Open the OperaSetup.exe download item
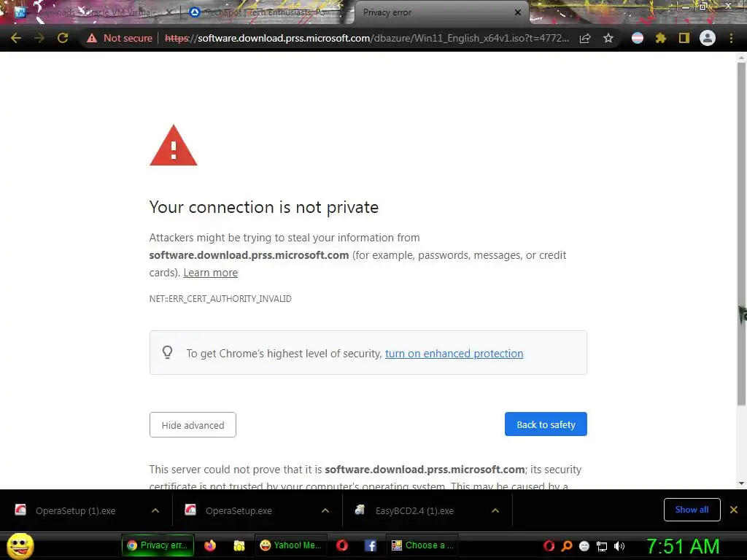Viewport: 747px width, 560px height. tap(239, 510)
